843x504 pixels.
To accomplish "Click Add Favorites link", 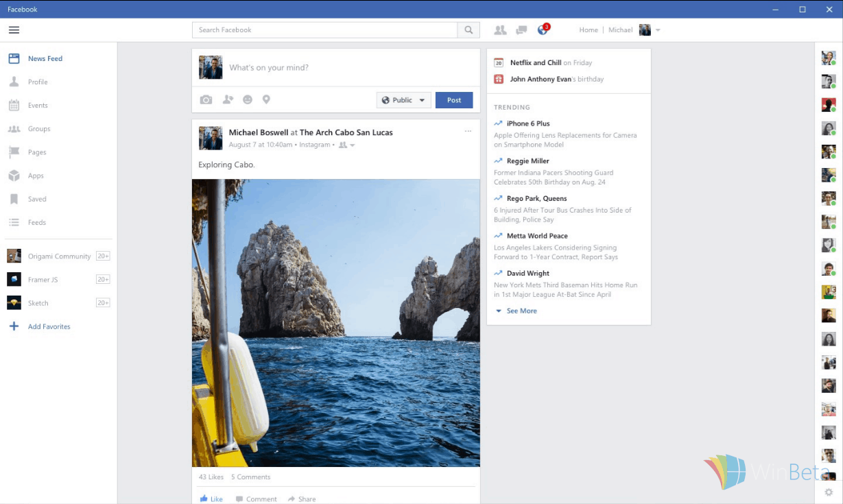I will tap(49, 327).
